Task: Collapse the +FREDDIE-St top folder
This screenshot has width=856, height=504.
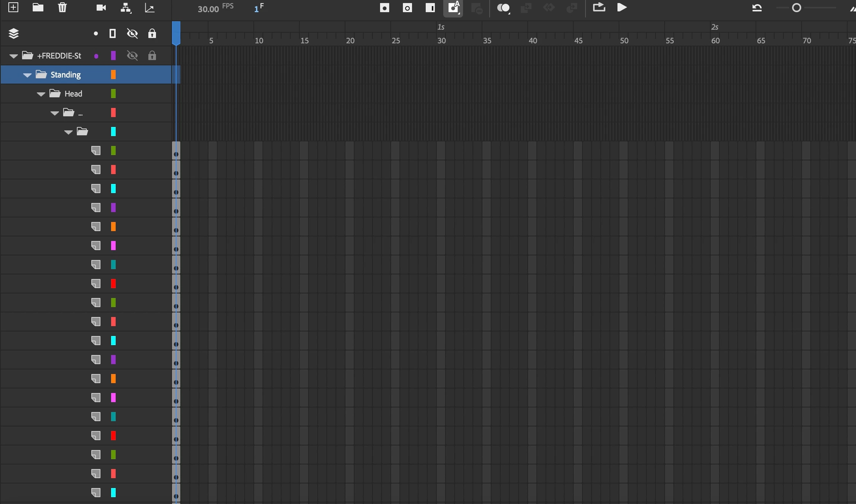Action: 14,56
